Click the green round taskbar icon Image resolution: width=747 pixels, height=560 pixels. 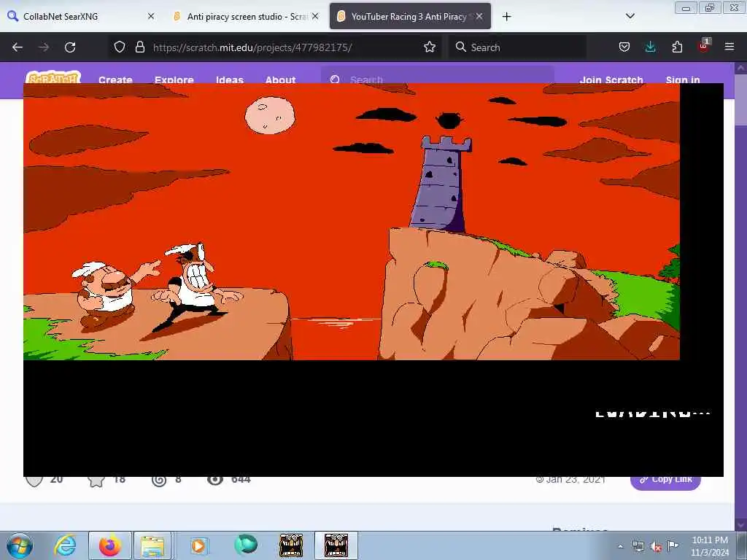tap(246, 545)
